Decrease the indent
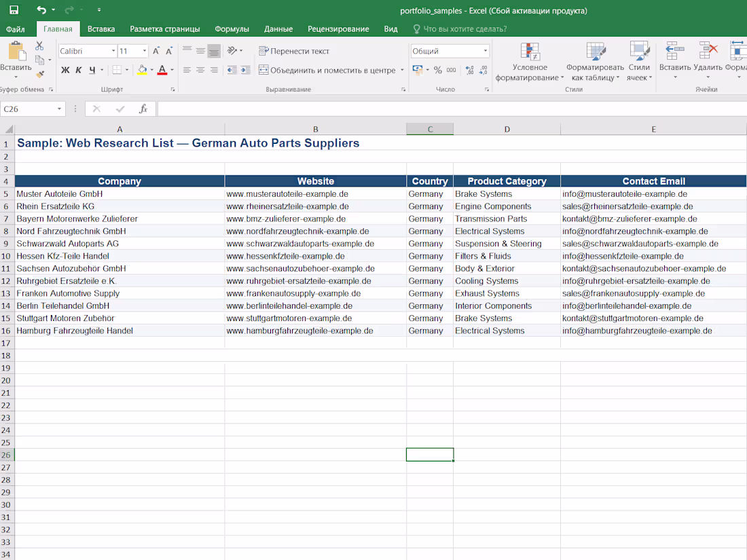The image size is (747, 560). tap(232, 70)
